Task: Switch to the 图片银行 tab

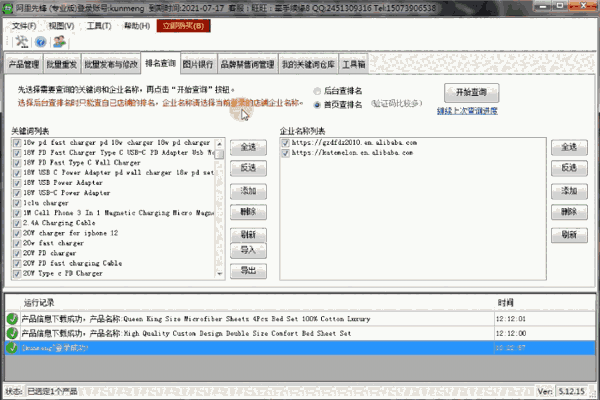Action: [196, 65]
